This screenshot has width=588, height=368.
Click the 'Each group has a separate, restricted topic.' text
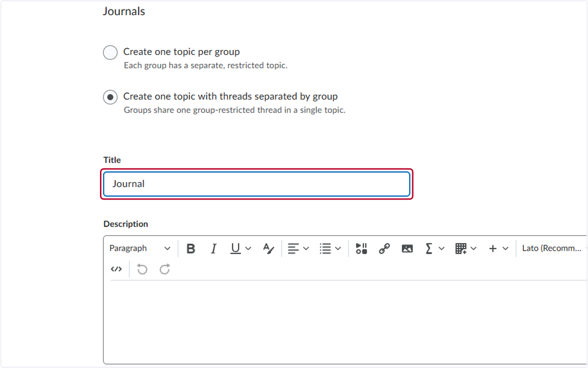(x=205, y=65)
